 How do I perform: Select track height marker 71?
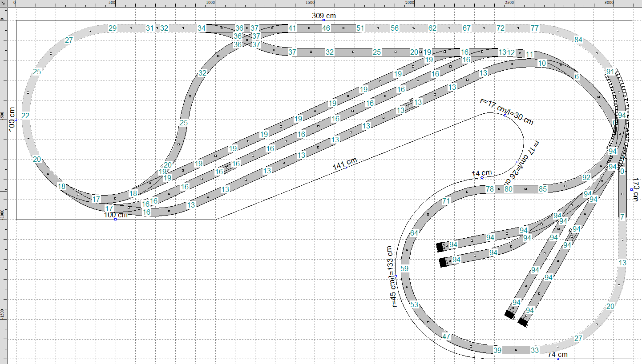(x=446, y=201)
